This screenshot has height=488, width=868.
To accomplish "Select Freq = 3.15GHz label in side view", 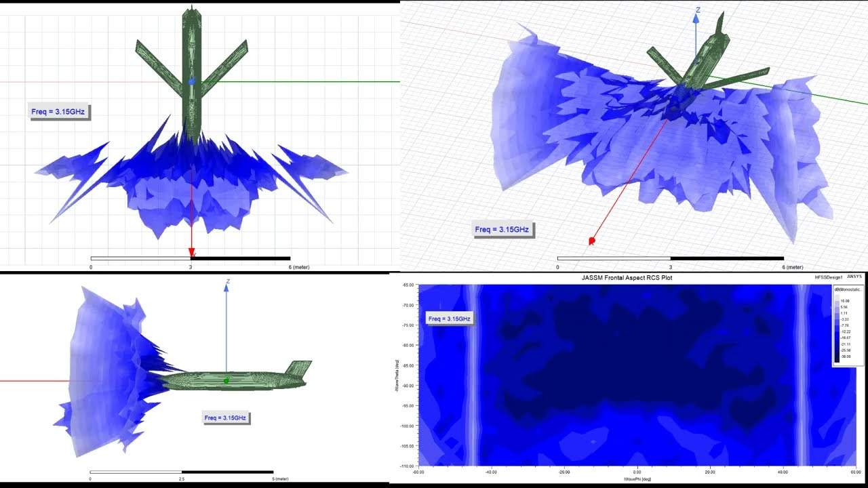I will pos(227,418).
